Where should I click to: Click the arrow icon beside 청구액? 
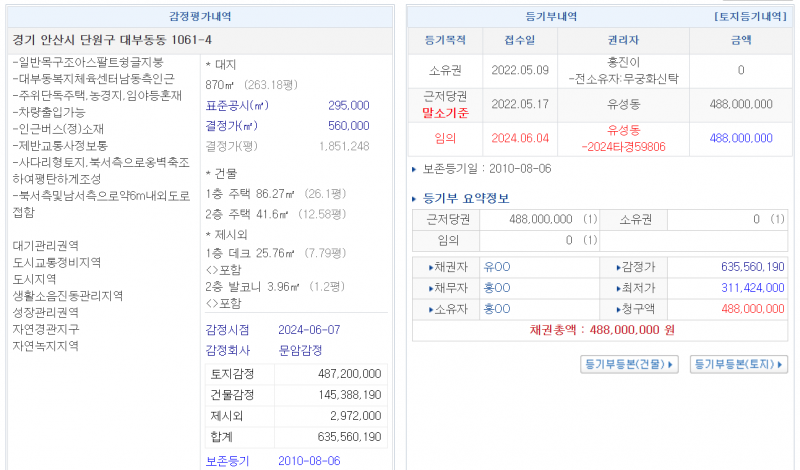(x=607, y=310)
